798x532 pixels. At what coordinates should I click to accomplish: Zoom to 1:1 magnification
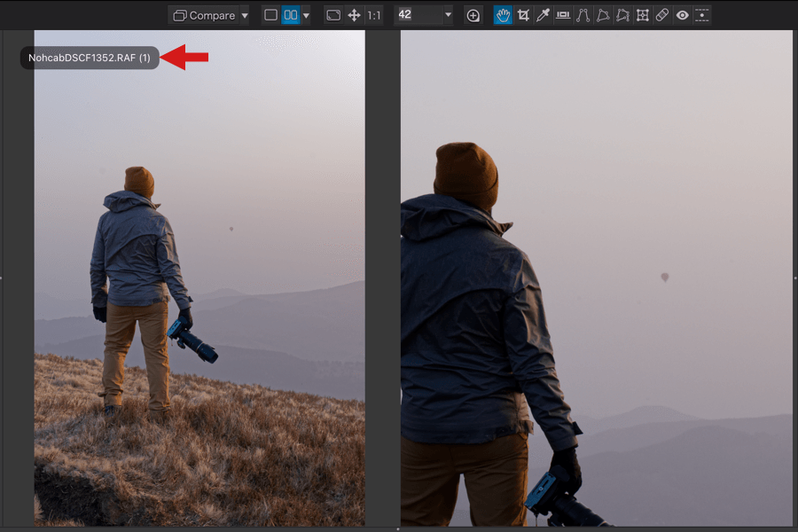[x=374, y=15]
